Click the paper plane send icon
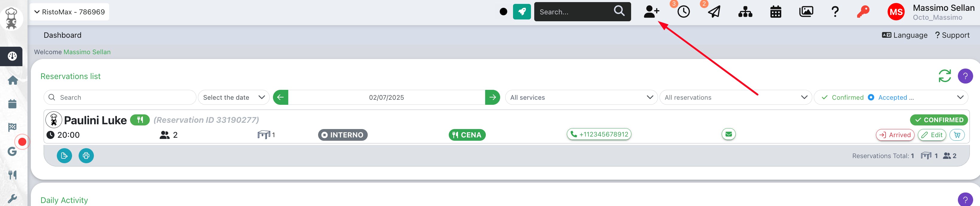Viewport: 980px width, 206px height. click(x=714, y=12)
